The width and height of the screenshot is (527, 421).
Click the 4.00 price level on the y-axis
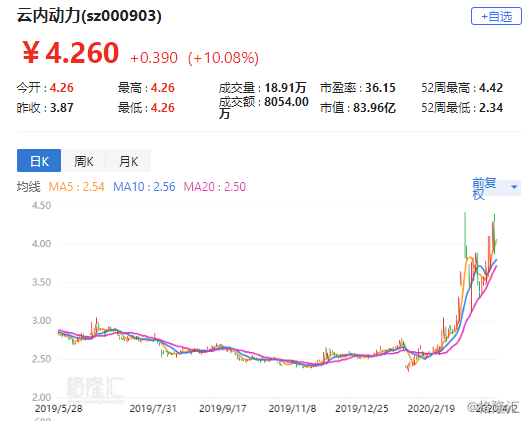click(41, 244)
